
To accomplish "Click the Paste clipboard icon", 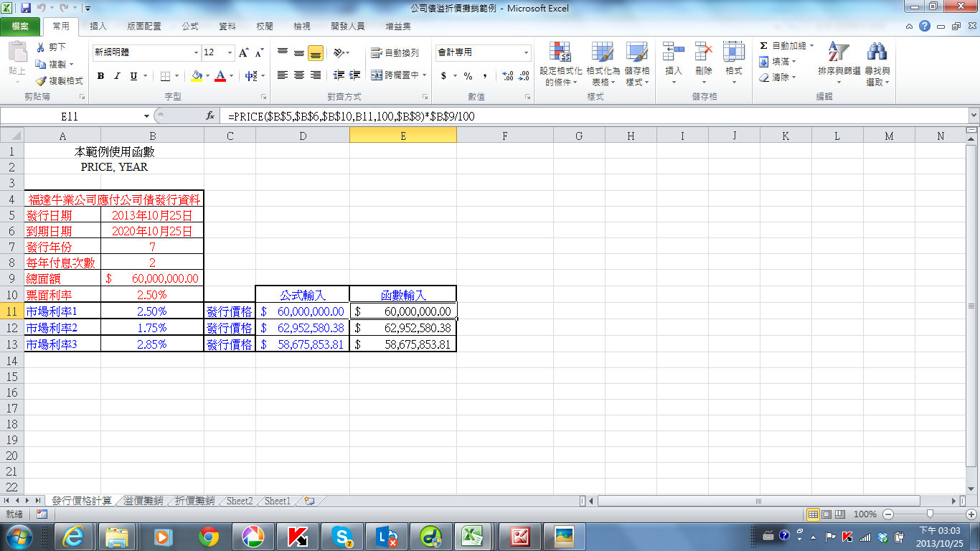I will 17,52.
